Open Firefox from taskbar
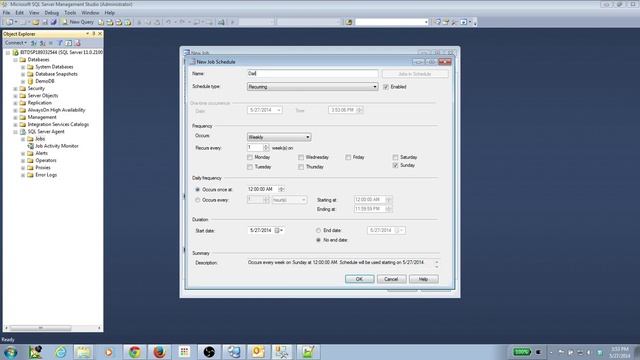The height and width of the screenshot is (360, 640). 160,352
